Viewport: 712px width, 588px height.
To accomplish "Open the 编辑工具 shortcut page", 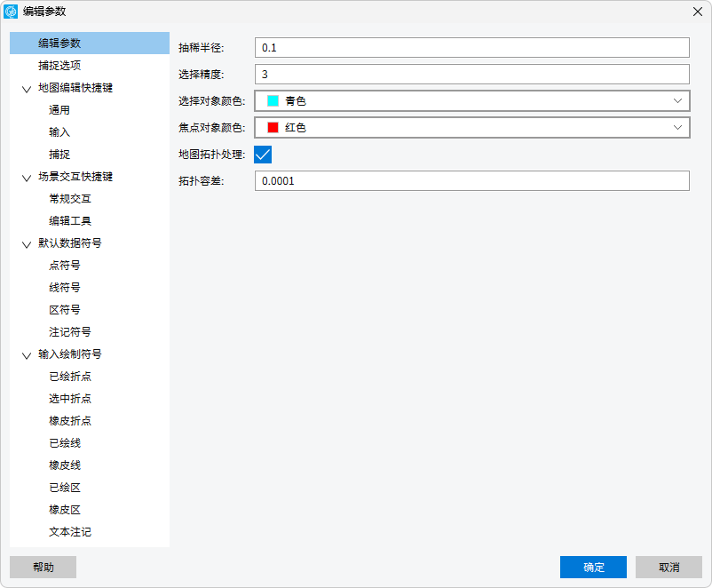I will coord(70,221).
